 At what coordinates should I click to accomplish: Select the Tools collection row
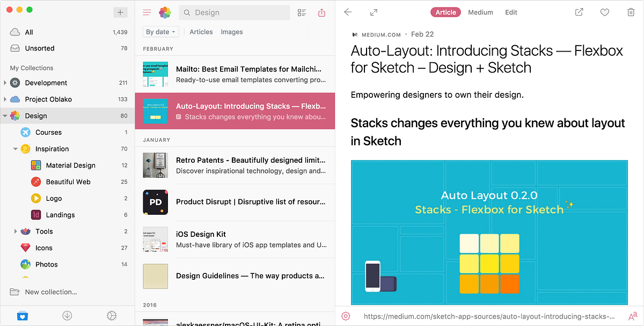(x=67, y=231)
